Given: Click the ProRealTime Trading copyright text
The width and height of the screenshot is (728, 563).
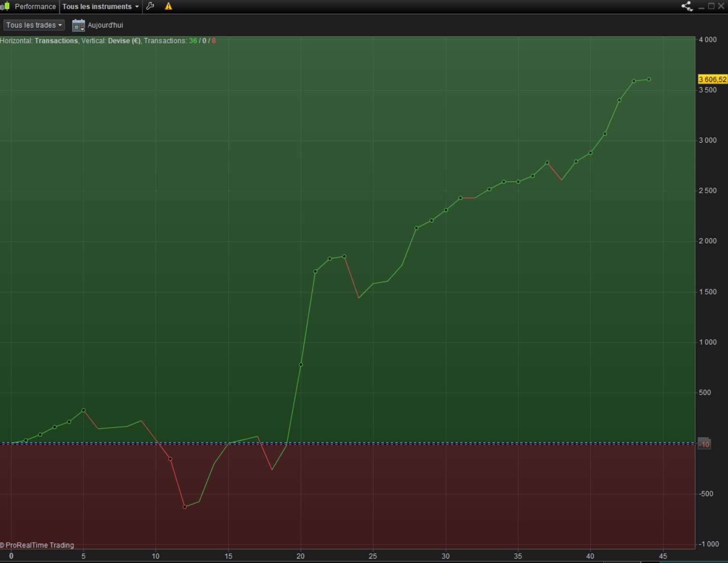Looking at the screenshot, I should click(37, 545).
